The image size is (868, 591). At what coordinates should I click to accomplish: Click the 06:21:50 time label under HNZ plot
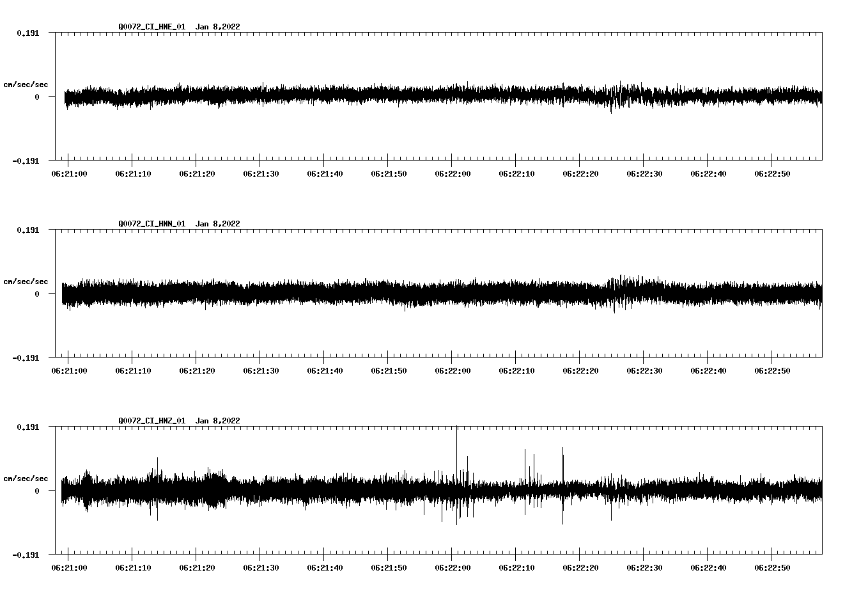(389, 568)
